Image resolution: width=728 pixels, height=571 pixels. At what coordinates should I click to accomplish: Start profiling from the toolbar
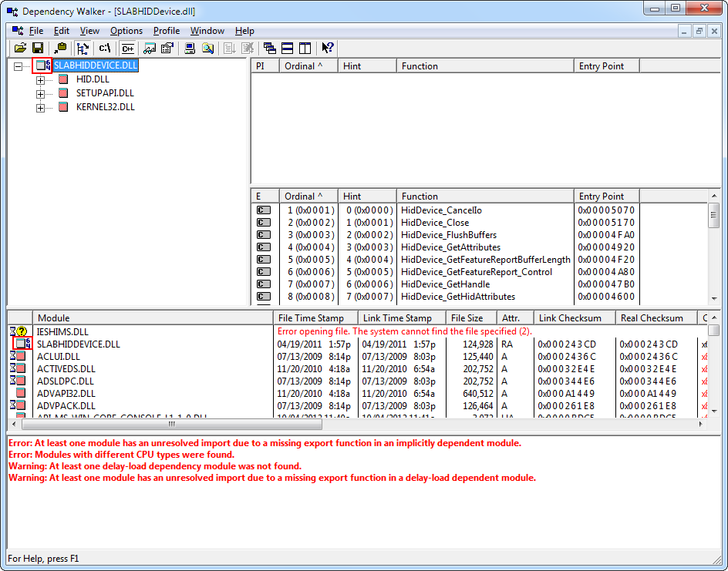click(149, 48)
